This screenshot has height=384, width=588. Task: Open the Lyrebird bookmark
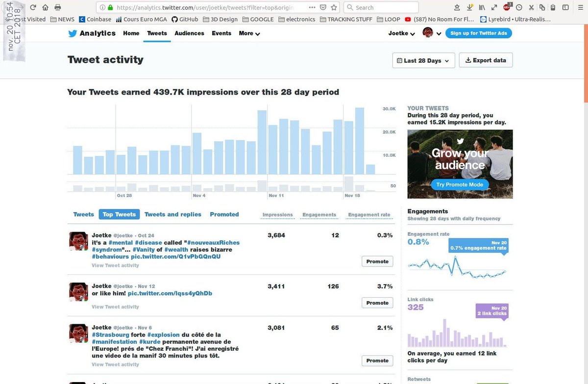point(516,19)
